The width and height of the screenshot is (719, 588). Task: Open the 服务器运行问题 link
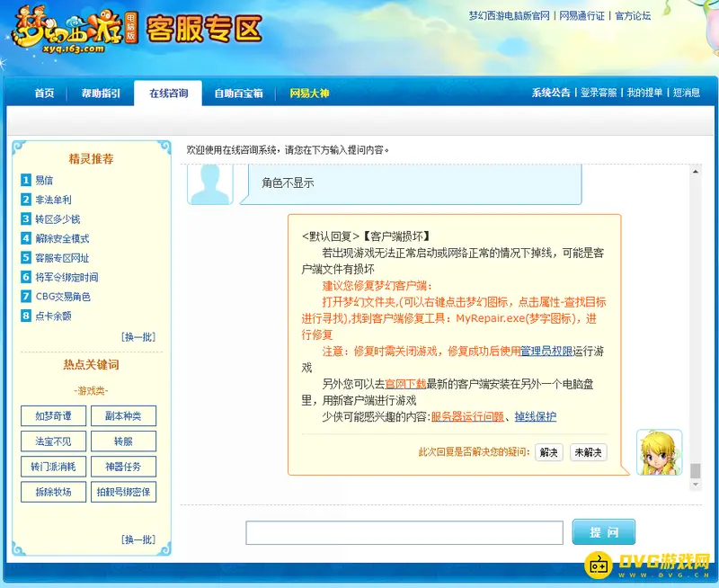tap(467, 416)
